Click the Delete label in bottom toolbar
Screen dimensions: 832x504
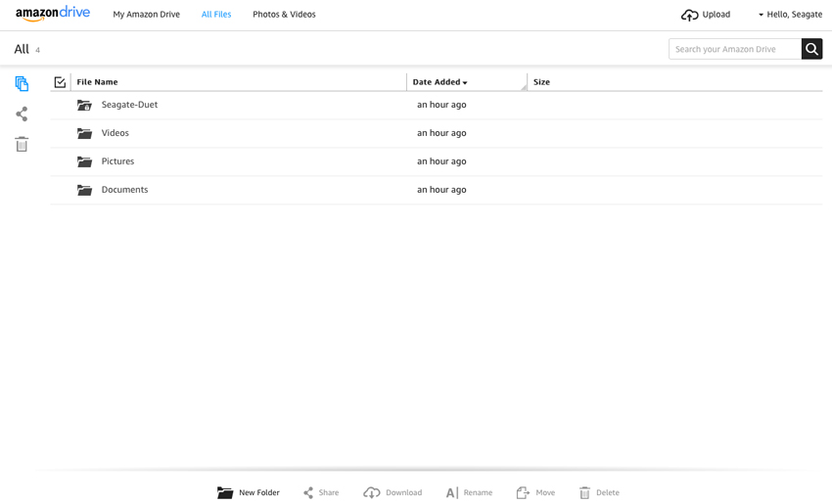tap(608, 492)
